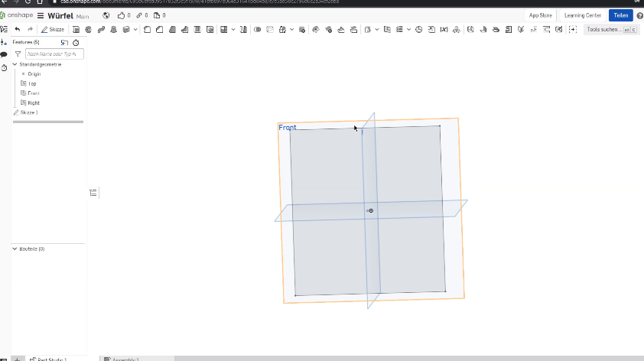Select the Rib tool

[x=185, y=29]
